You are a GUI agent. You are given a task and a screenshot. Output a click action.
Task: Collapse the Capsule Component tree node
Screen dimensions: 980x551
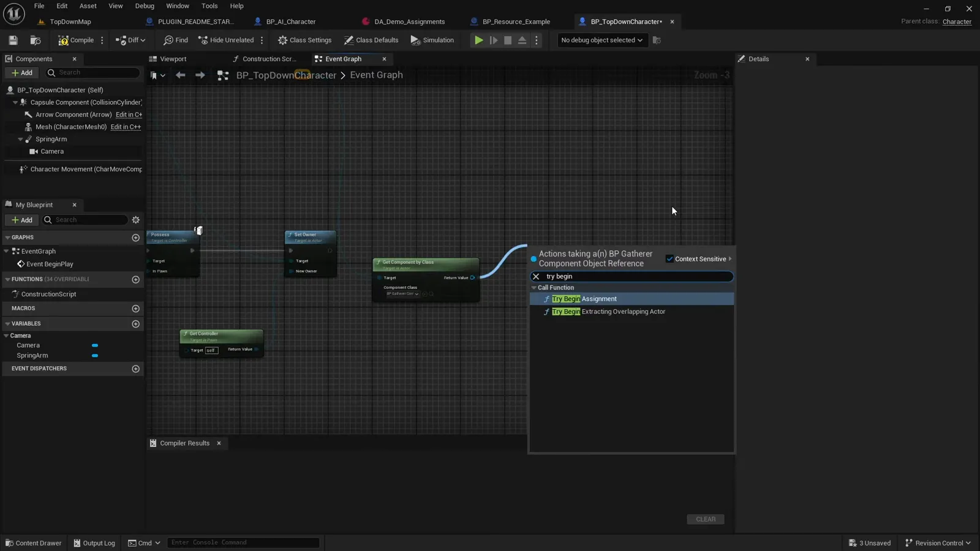pyautogui.click(x=15, y=102)
